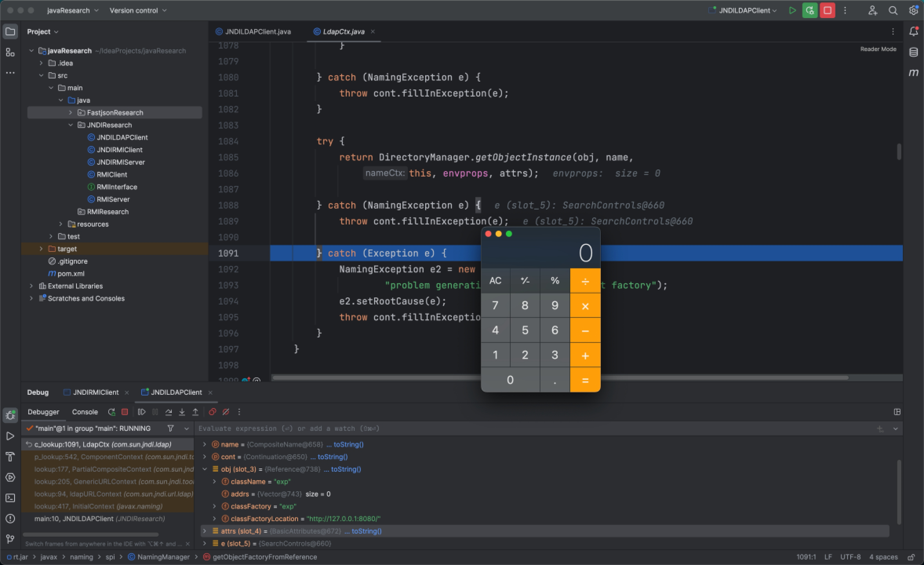Open Version control dropdown

138,11
